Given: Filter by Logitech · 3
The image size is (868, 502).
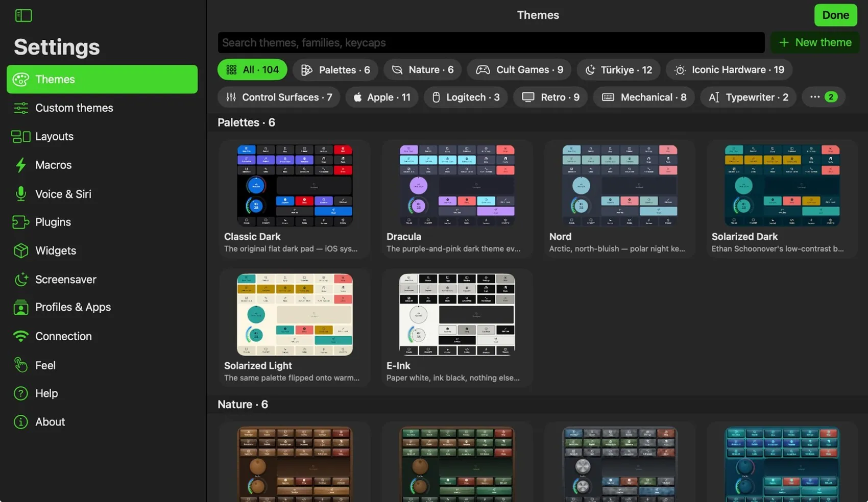Looking at the screenshot, I should point(466,97).
